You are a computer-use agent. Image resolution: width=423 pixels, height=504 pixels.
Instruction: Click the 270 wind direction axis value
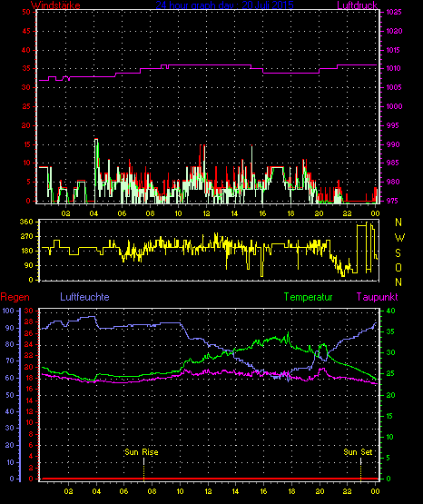coord(26,237)
